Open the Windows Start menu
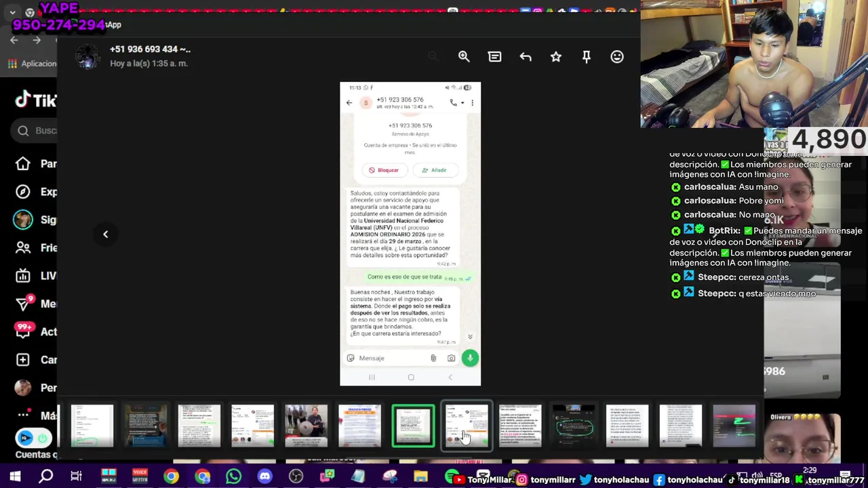Image resolution: width=868 pixels, height=488 pixels. pos(15,476)
